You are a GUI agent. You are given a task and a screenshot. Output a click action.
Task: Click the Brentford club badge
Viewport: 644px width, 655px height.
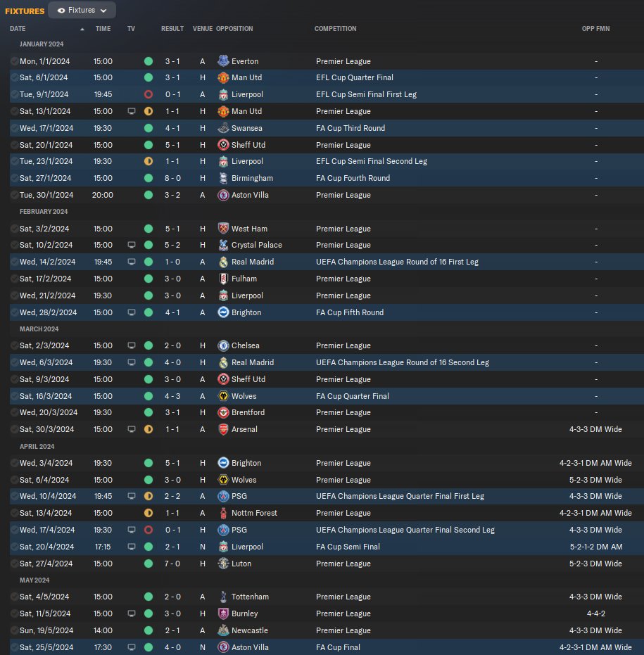point(223,412)
